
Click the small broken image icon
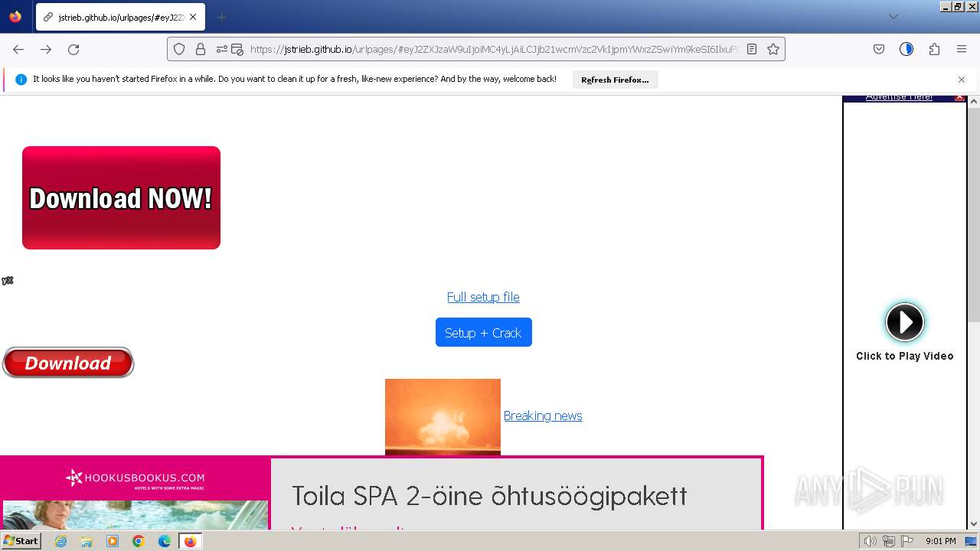(8, 281)
